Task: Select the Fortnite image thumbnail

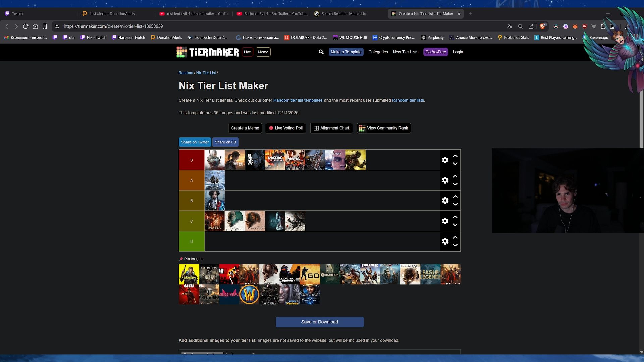Action: [x=370, y=274]
